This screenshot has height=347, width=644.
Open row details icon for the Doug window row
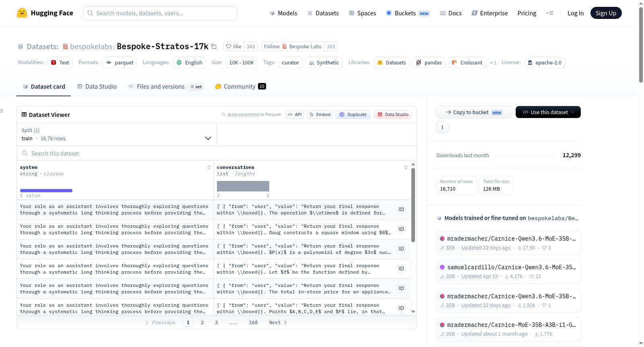click(x=401, y=229)
